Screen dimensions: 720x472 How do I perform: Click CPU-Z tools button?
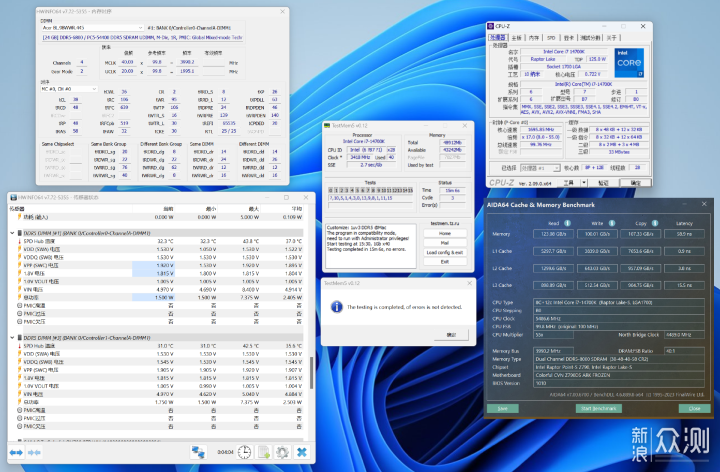tap(569, 183)
